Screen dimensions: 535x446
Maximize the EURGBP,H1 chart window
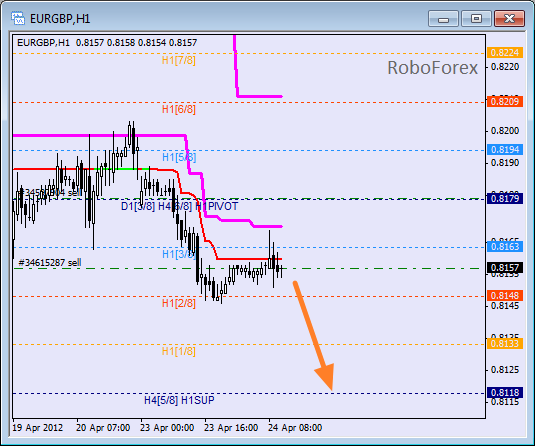[476, 19]
